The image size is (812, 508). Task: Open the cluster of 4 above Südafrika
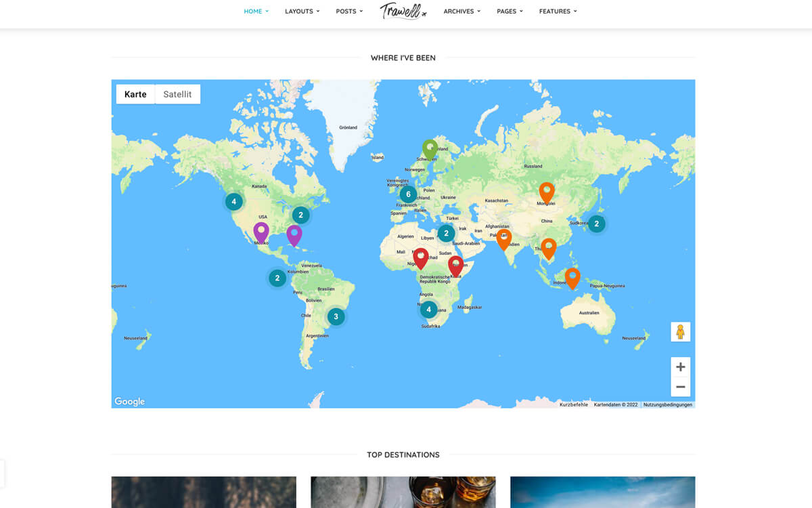[428, 310]
